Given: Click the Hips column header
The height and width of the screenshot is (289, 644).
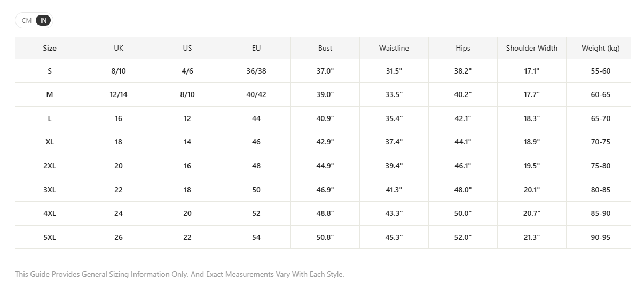Looking at the screenshot, I should coord(463,48).
